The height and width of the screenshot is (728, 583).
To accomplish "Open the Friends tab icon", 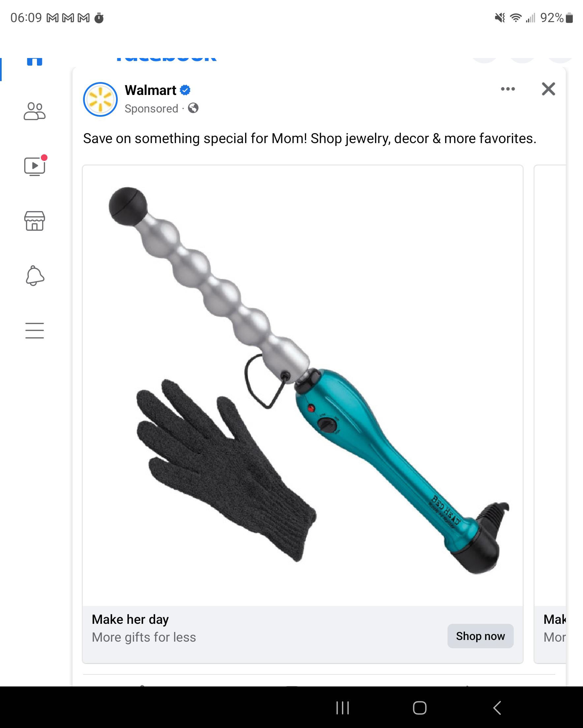I will point(34,111).
